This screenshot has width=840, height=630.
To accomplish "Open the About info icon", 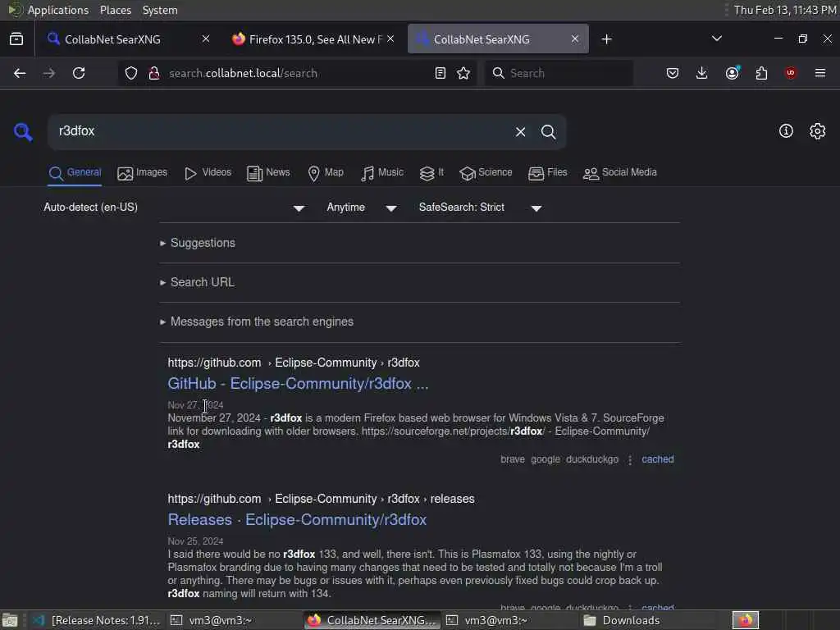I will point(786,130).
